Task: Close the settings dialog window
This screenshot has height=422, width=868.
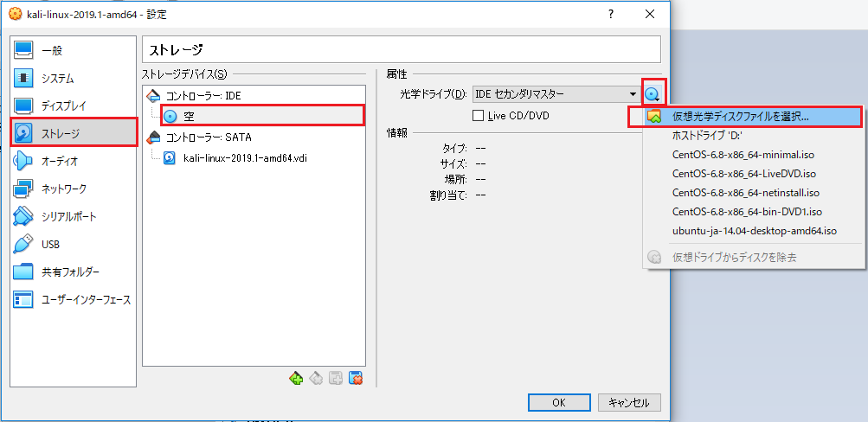Action: (650, 15)
